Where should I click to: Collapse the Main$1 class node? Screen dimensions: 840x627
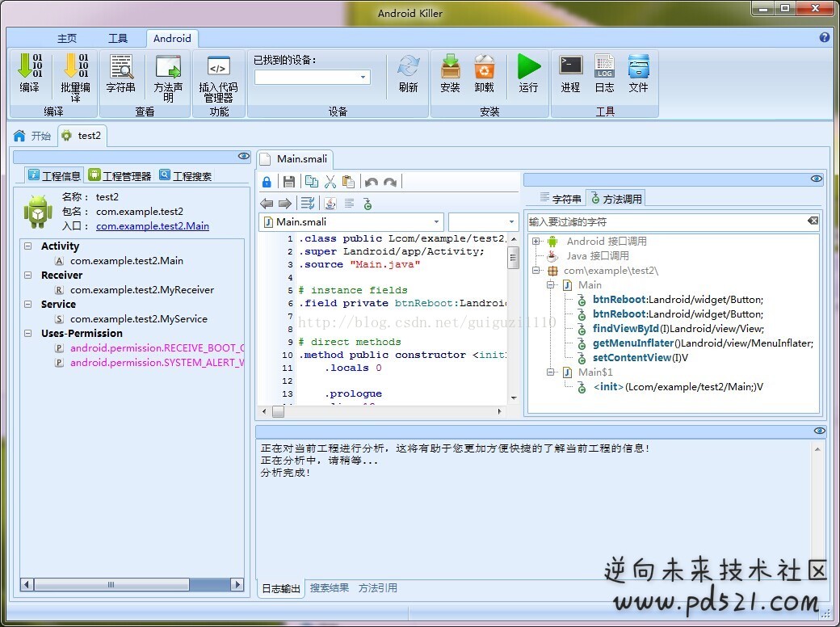[550, 372]
